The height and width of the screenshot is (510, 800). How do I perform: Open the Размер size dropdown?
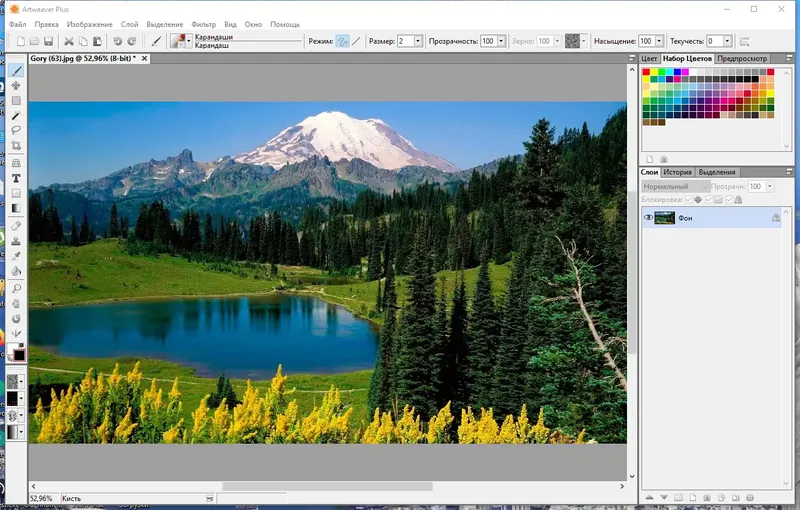pyautogui.click(x=418, y=41)
